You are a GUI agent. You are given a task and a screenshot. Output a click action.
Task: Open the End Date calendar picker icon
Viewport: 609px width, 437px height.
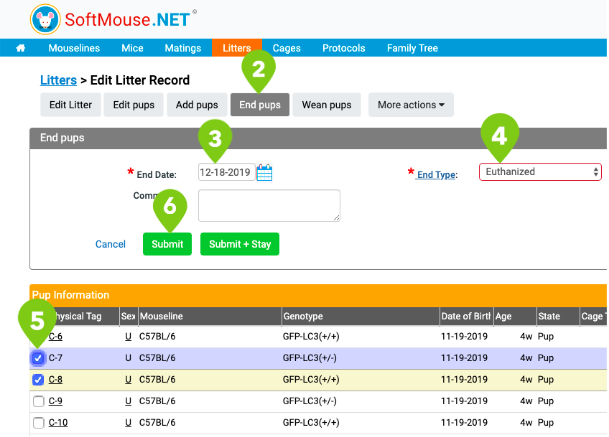(x=264, y=172)
